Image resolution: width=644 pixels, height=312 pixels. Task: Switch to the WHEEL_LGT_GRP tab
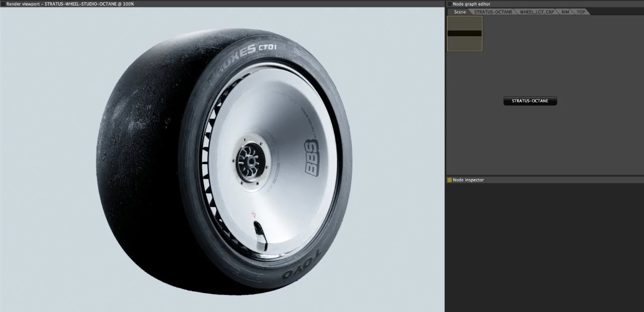pyautogui.click(x=536, y=12)
